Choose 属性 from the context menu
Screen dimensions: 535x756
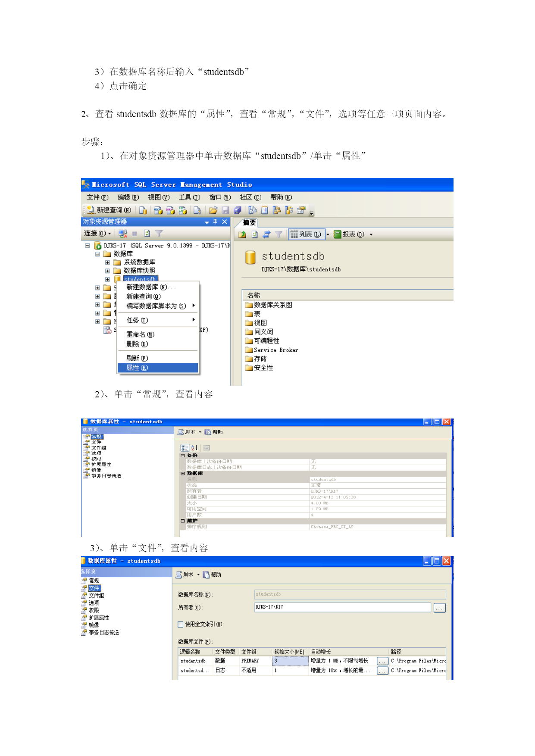tap(158, 368)
